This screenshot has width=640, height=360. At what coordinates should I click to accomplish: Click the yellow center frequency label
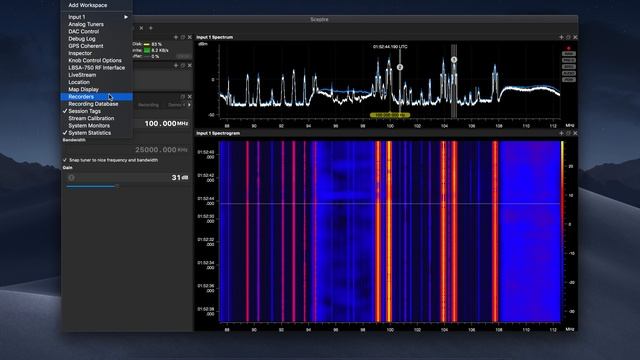coord(390,116)
